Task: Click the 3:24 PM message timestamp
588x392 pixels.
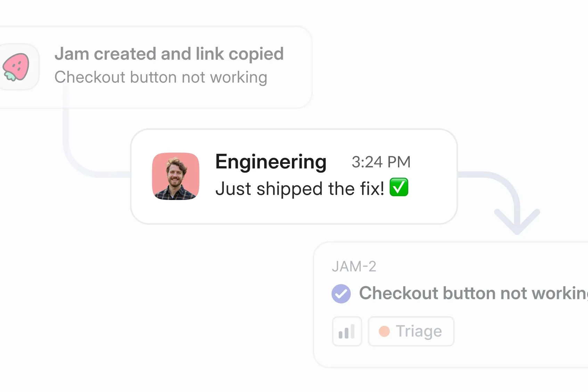Action: [381, 162]
